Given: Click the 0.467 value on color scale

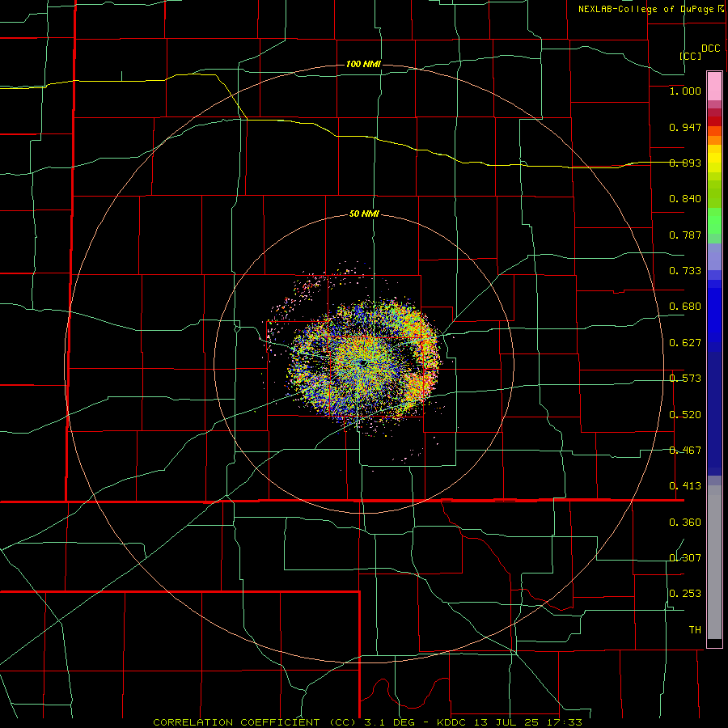Looking at the screenshot, I should pyautogui.click(x=685, y=451).
